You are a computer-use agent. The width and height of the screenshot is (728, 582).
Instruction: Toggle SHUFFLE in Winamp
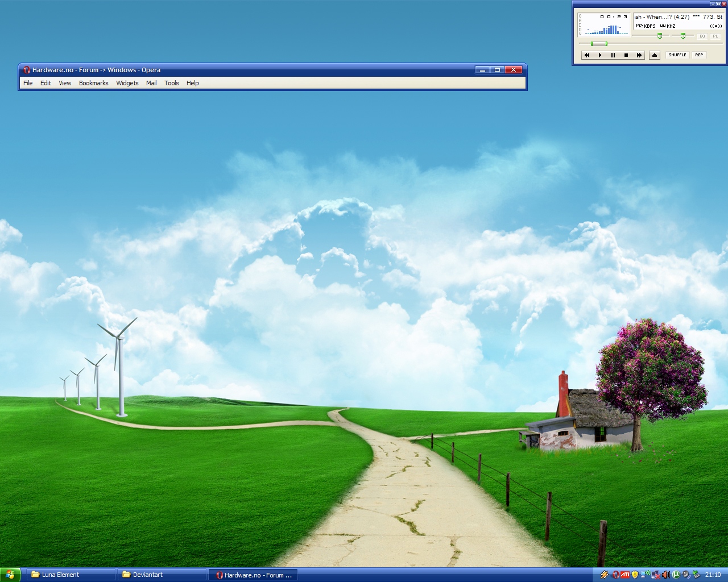pos(677,55)
